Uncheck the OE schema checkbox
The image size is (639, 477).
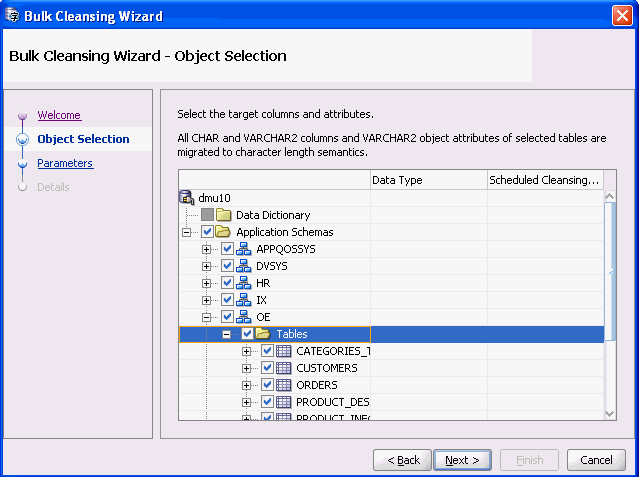(227, 317)
